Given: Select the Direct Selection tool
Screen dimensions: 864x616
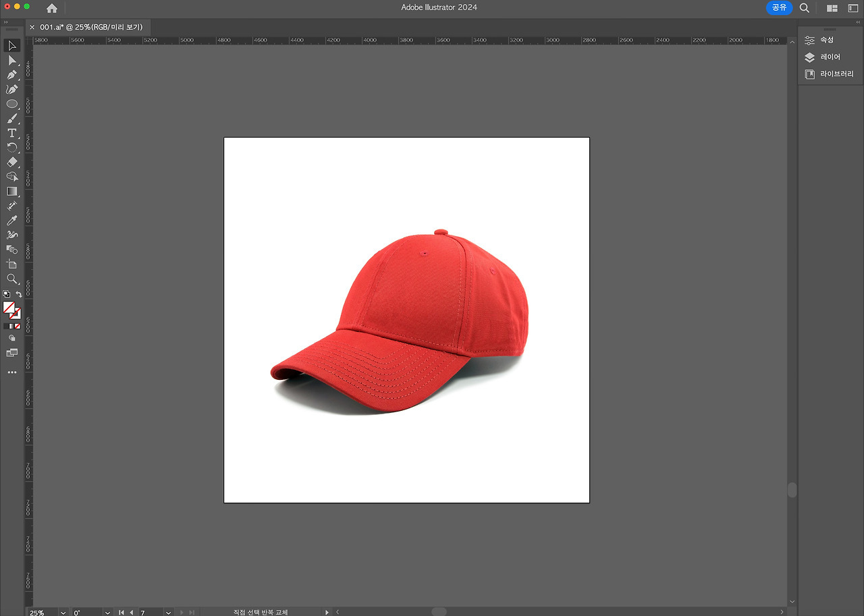Looking at the screenshot, I should point(12,61).
